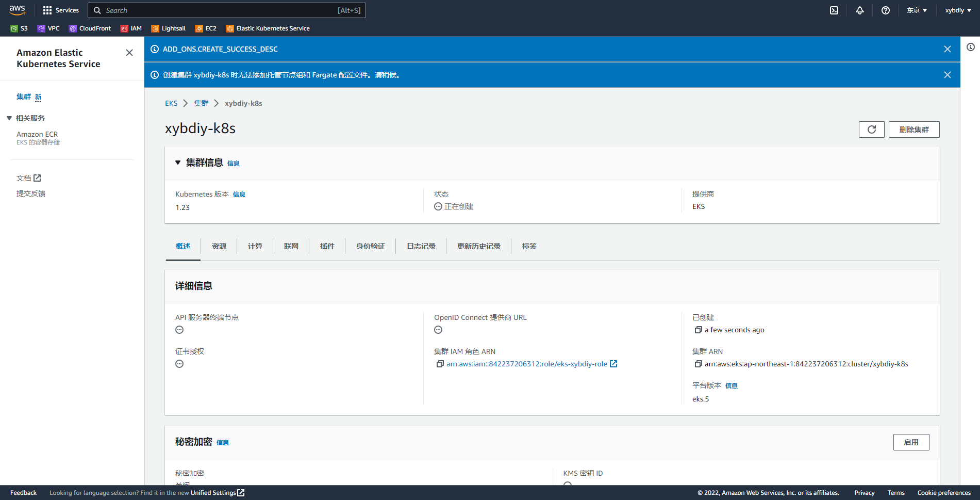980x500 pixels.
Task: Select the eks.5 platform version value
Action: click(701, 399)
